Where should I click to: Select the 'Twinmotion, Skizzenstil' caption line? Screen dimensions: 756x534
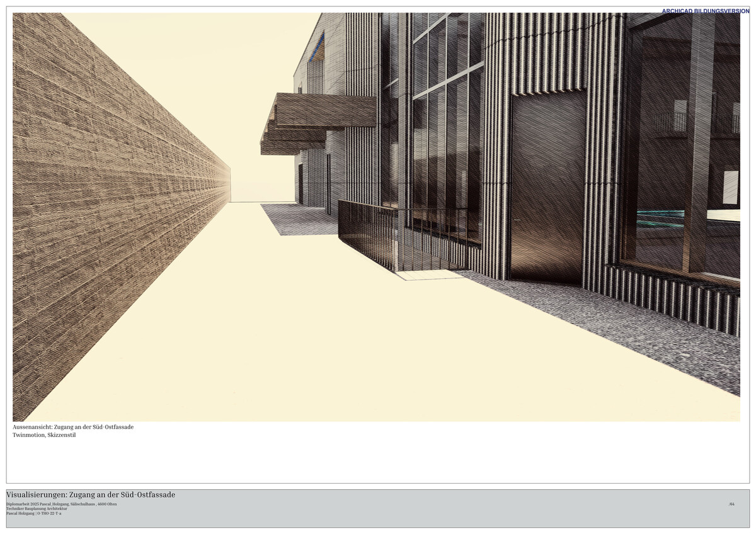44,435
